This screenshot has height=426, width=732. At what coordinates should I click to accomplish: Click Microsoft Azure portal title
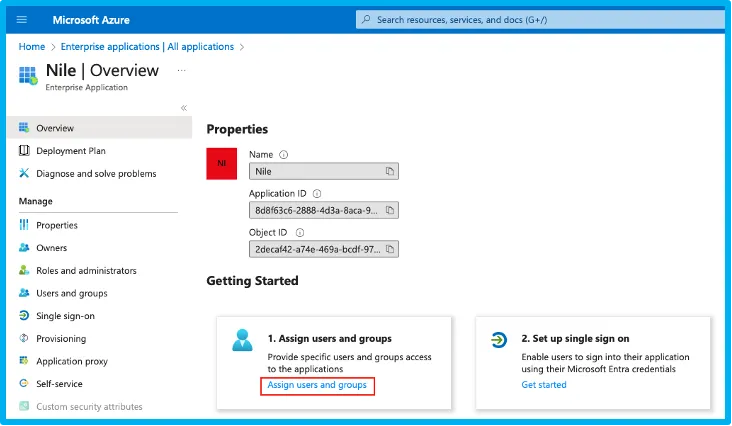pos(91,20)
